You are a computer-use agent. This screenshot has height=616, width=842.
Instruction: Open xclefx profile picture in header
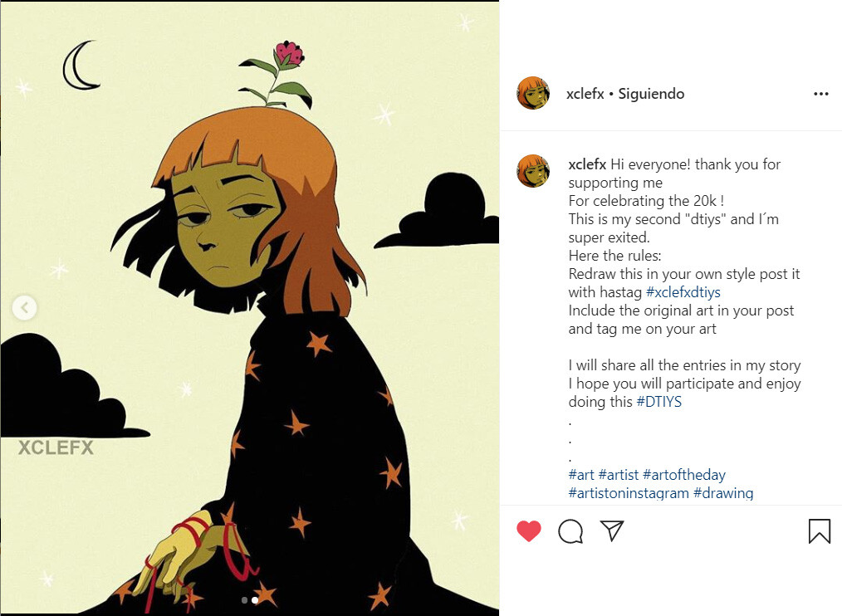point(533,93)
